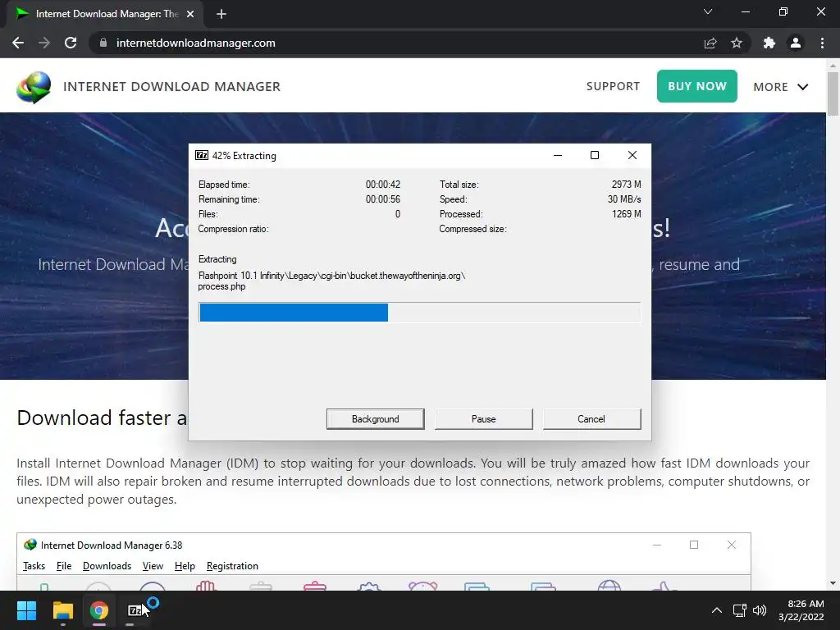The image size is (840, 630).
Task: Select the Internet Download Manager tab
Action: [x=106, y=14]
